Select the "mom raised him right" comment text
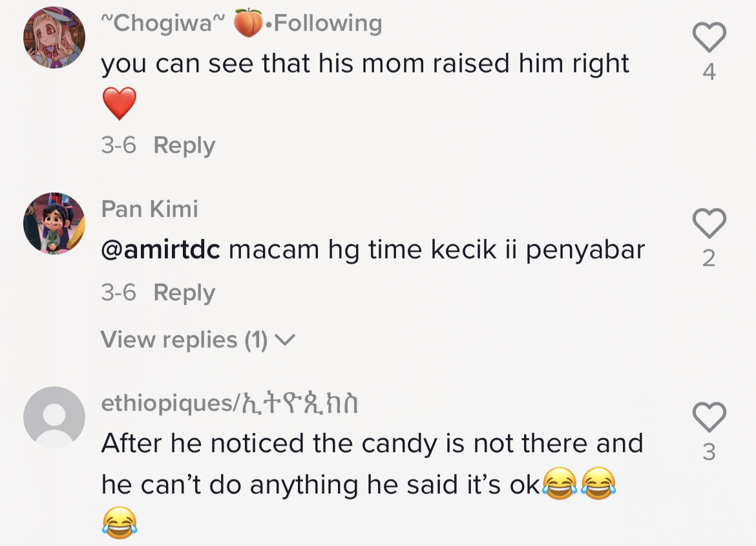 pos(365,64)
